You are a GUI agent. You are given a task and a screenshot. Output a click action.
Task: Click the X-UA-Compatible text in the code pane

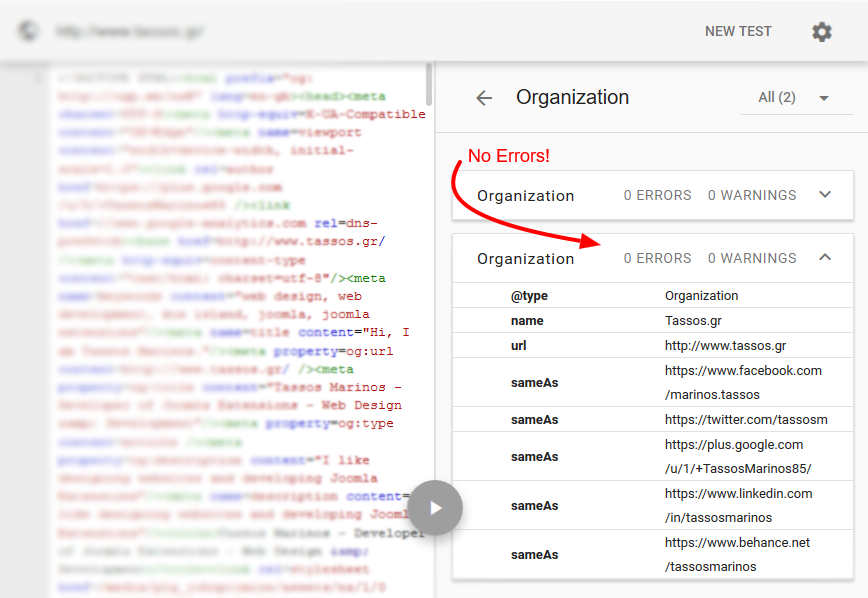pos(365,114)
